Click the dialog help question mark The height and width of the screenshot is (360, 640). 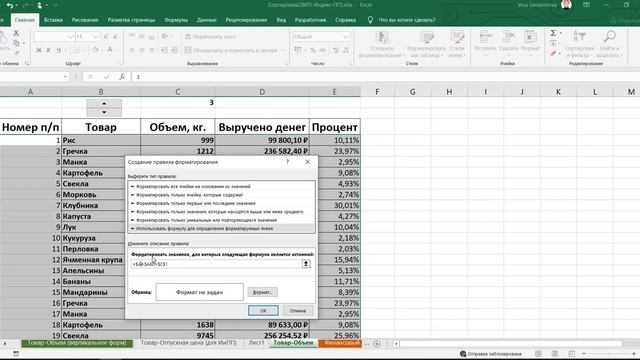pyautogui.click(x=288, y=162)
